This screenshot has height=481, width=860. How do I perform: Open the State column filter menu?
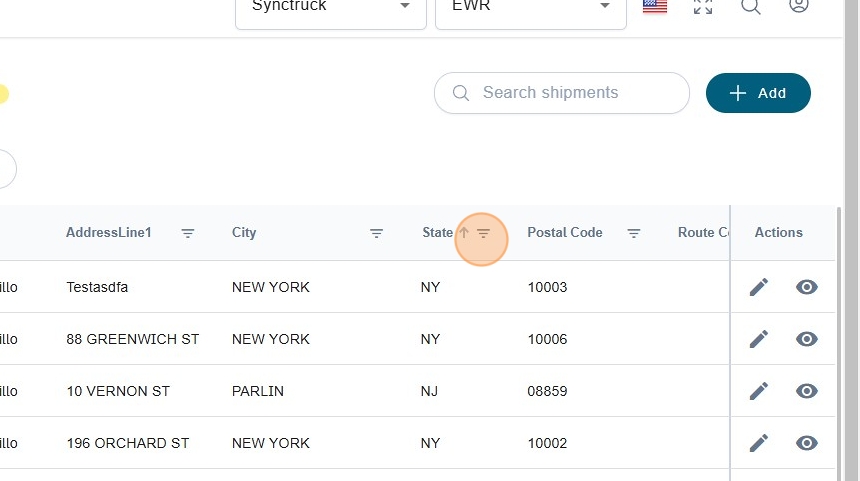[x=484, y=233]
